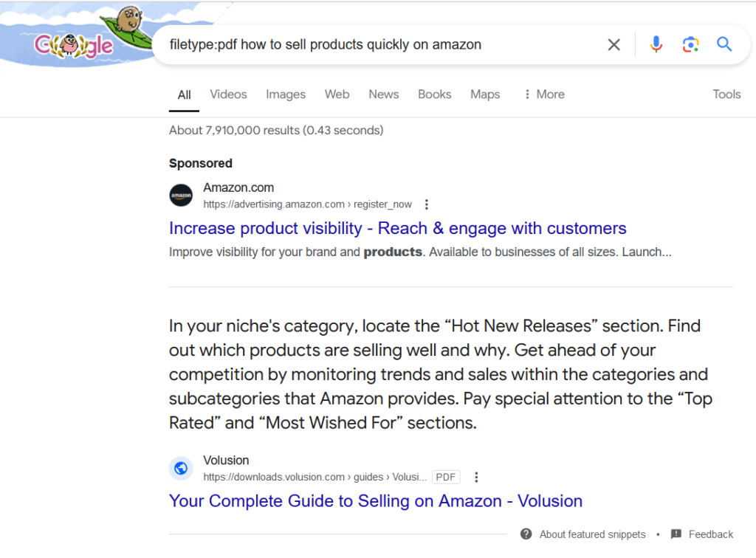Click the magnifying glass to search
The height and width of the screenshot is (558, 756).
pyautogui.click(x=724, y=44)
